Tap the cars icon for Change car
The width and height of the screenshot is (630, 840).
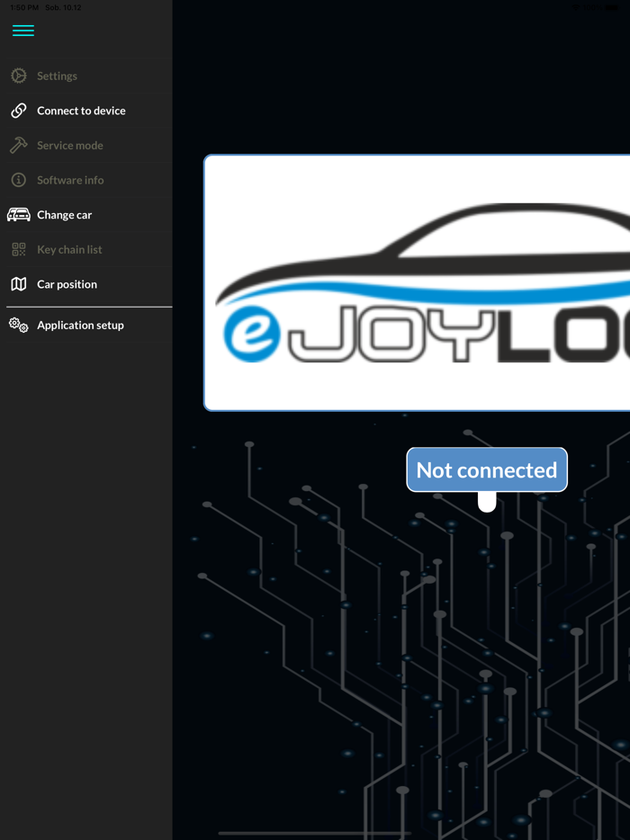[x=19, y=215]
